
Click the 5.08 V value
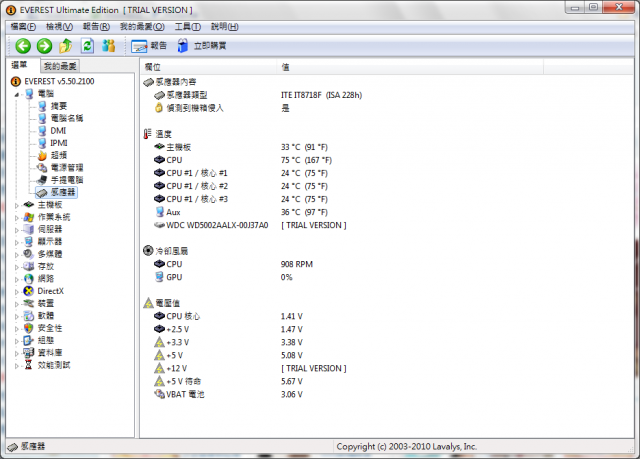tap(291, 355)
